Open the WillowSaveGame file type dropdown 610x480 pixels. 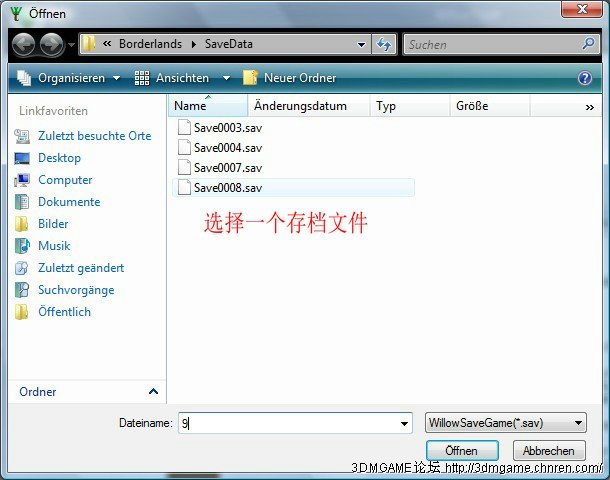tap(505, 423)
